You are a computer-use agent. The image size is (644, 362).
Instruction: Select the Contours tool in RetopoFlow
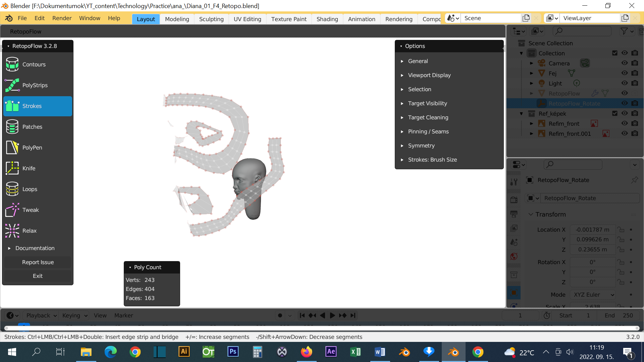coord(34,64)
